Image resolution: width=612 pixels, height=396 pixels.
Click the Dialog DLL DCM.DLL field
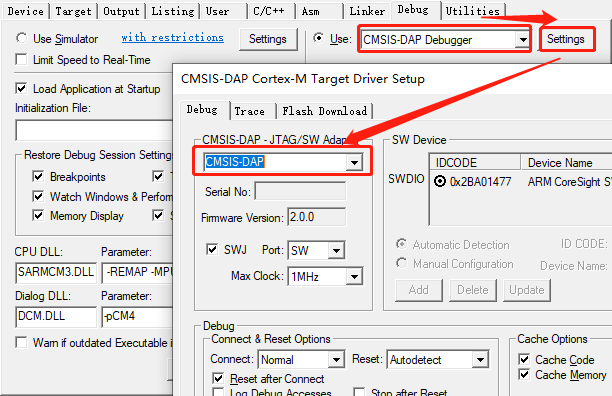coord(56,316)
